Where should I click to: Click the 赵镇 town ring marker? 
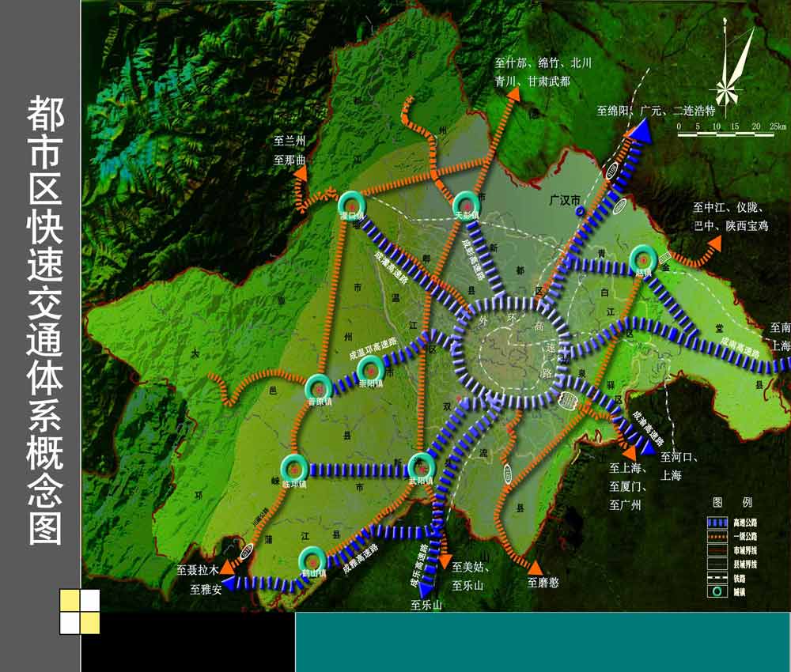(642, 259)
